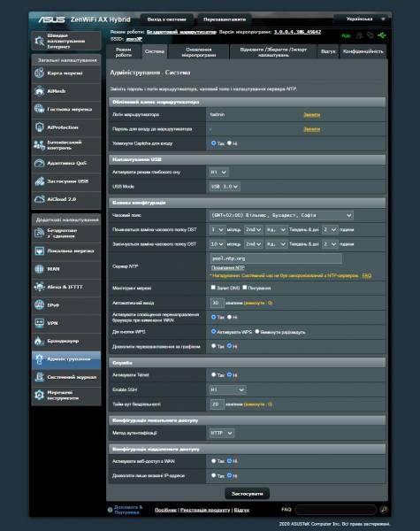
Task: Click 'Змінити' link for router password
Action: point(312,129)
